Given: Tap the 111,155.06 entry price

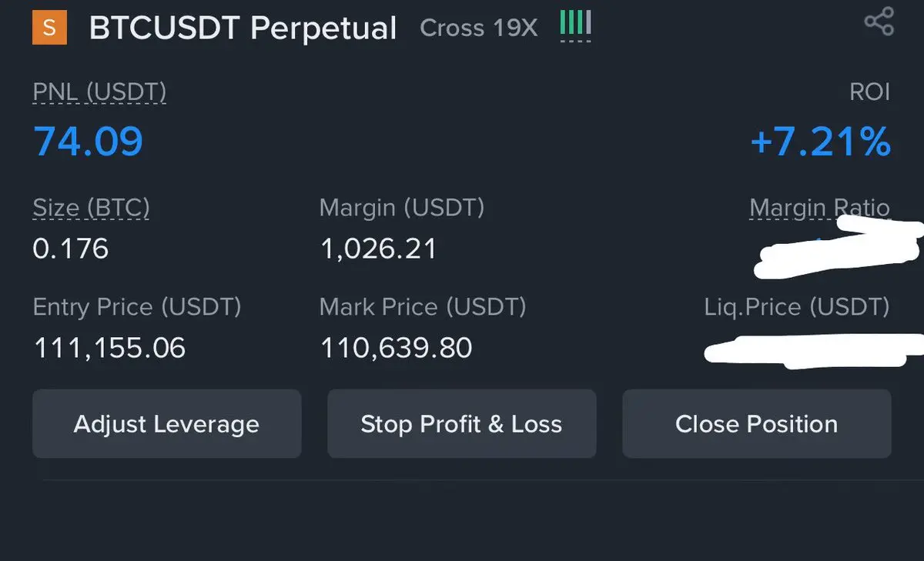Looking at the screenshot, I should (109, 348).
